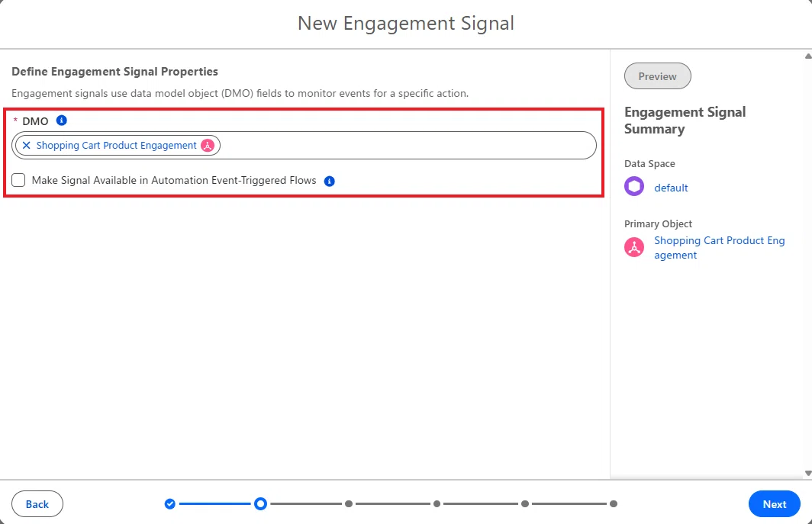Remove Shopping Cart Product Engagement pill
The image size is (812, 524).
click(27, 146)
